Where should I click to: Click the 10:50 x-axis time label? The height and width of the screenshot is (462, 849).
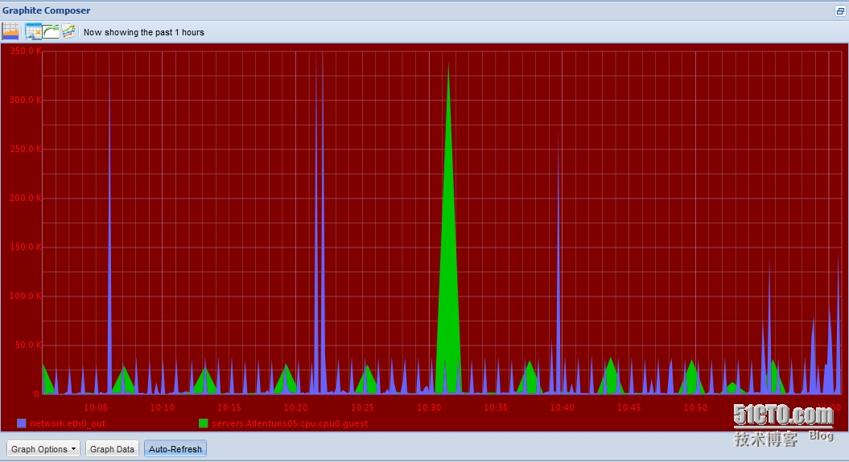[695, 407]
